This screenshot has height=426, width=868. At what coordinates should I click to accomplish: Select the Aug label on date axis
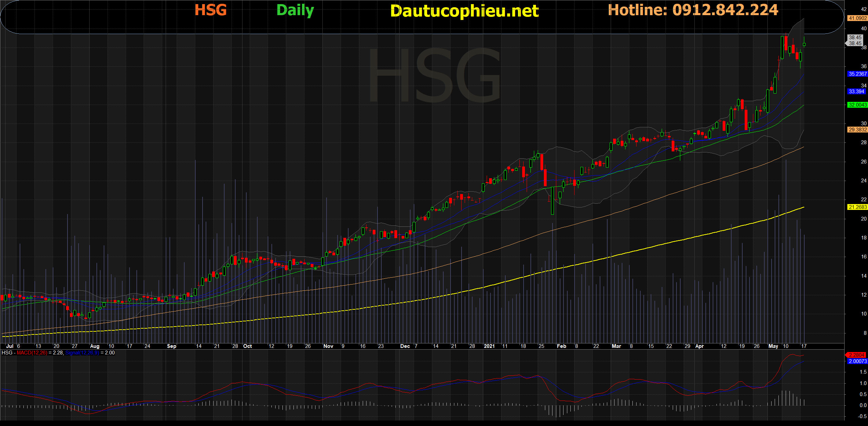click(94, 346)
